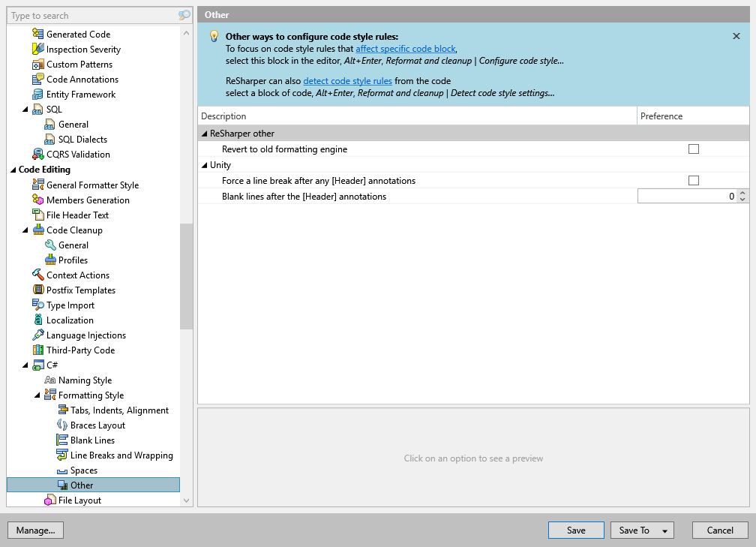756x547 pixels.
Task: Follow the detect code style rules link
Action: (x=347, y=80)
